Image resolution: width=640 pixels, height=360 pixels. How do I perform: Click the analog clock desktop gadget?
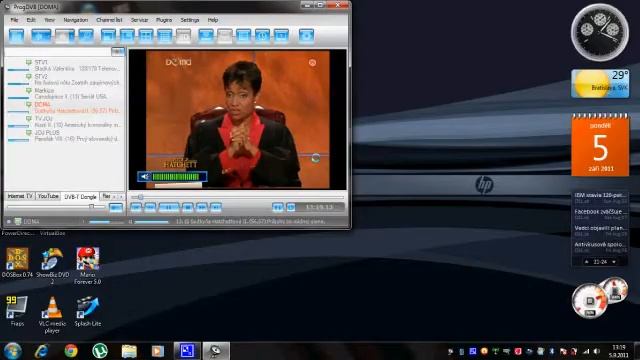coord(600,33)
